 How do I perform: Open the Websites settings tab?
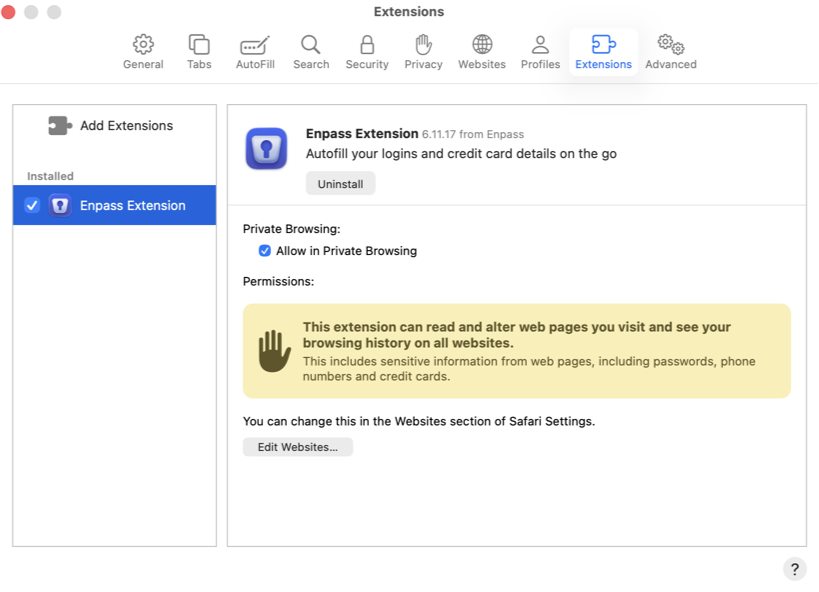(482, 52)
